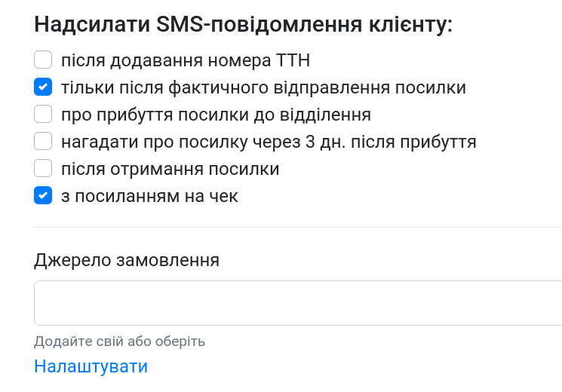
Task: Disable the з посиланням на чек checkbox
Action: pyautogui.click(x=43, y=196)
